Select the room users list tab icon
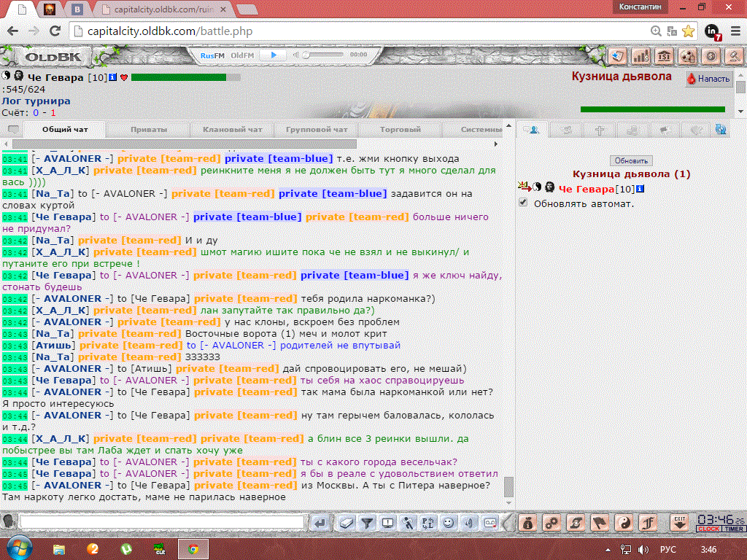747x560 pixels. click(533, 129)
